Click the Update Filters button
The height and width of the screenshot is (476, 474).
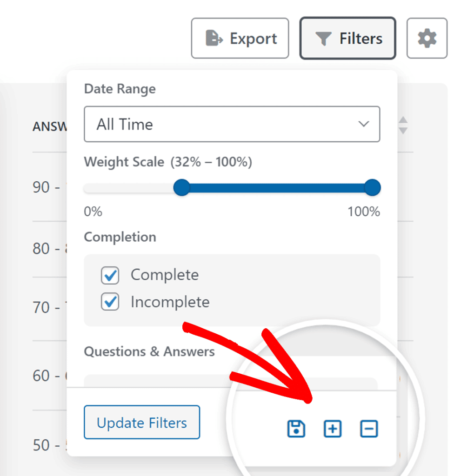tap(141, 423)
